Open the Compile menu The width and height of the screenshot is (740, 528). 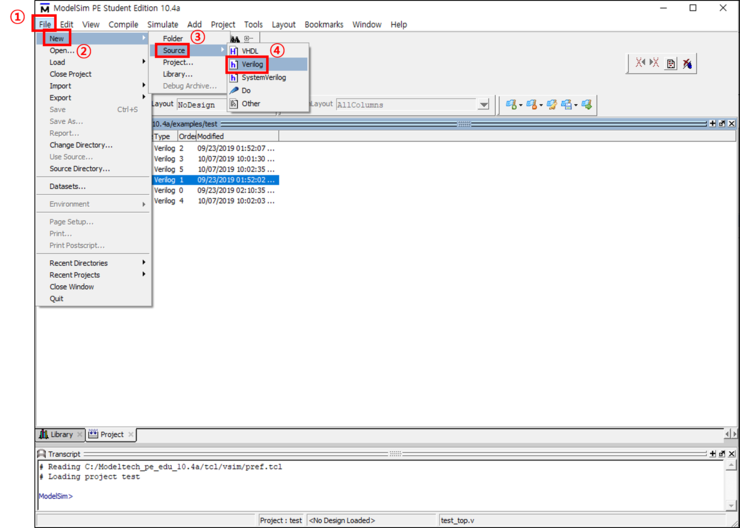coord(123,25)
